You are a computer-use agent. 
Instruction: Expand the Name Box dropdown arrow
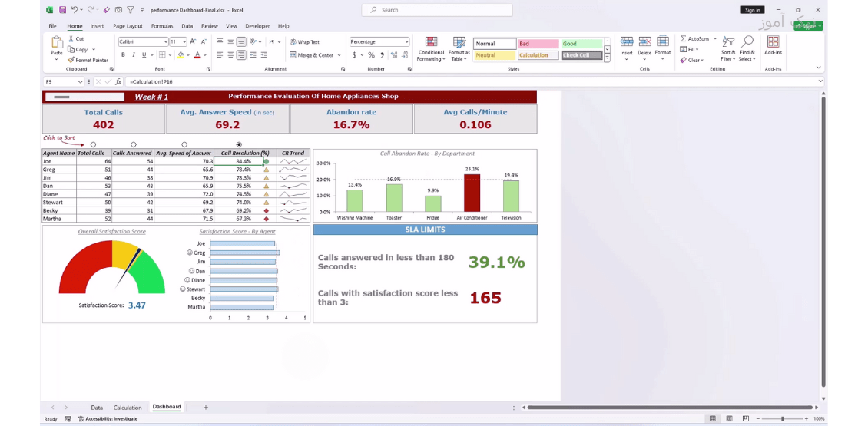[80, 81]
